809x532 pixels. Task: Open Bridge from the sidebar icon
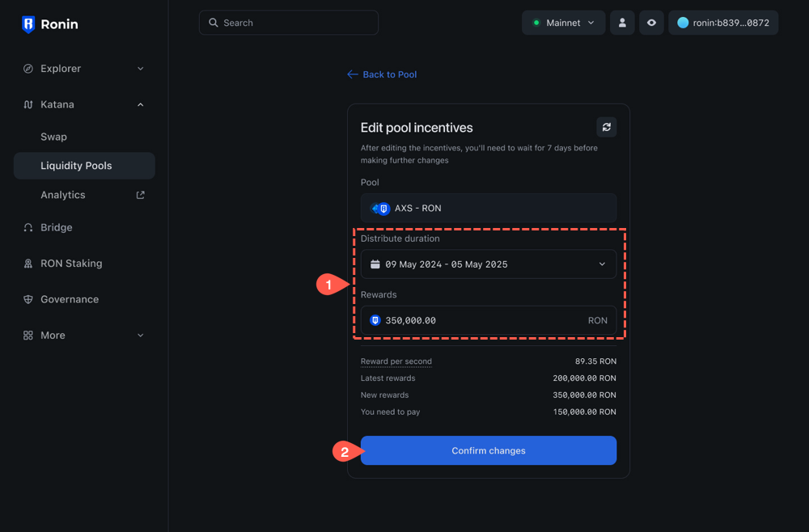28,227
